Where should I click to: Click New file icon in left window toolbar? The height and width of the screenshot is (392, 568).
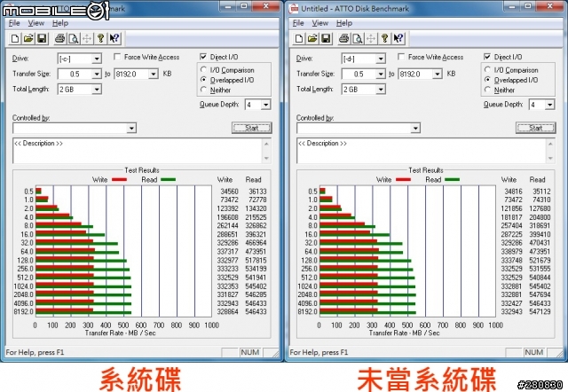coord(15,38)
